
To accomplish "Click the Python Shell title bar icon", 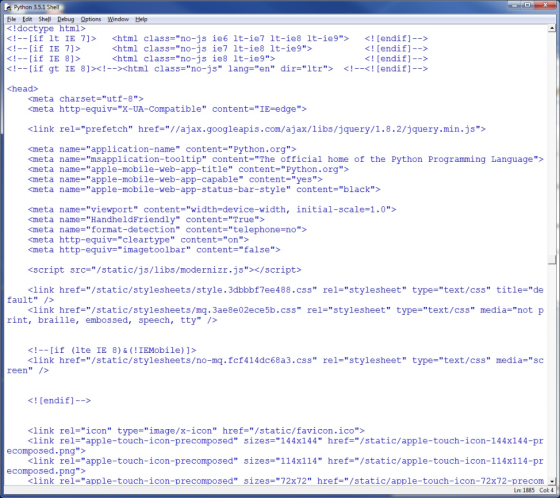I will tap(8, 7).
